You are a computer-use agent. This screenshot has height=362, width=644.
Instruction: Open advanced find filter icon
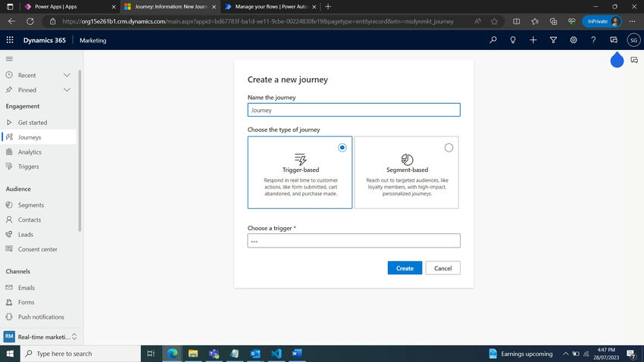(x=553, y=40)
